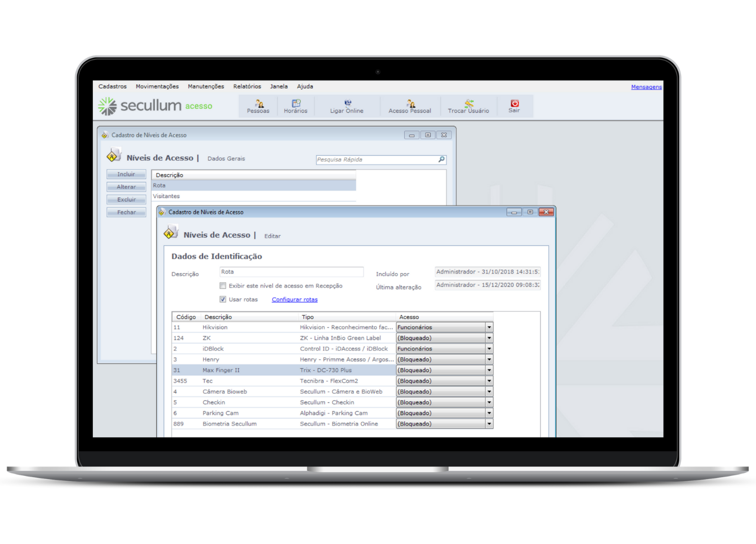Open the Horários toolbar icon
The image size is (756, 544).
coord(295,106)
